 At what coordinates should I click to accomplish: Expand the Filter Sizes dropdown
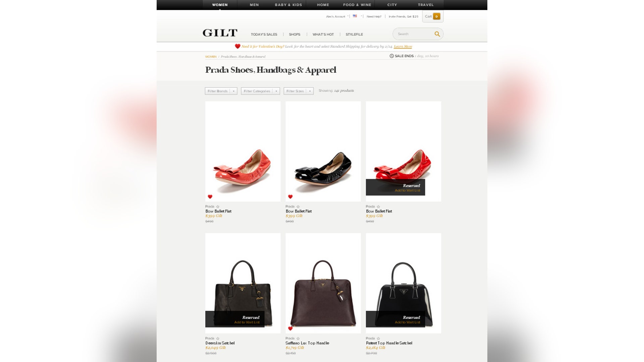299,91
